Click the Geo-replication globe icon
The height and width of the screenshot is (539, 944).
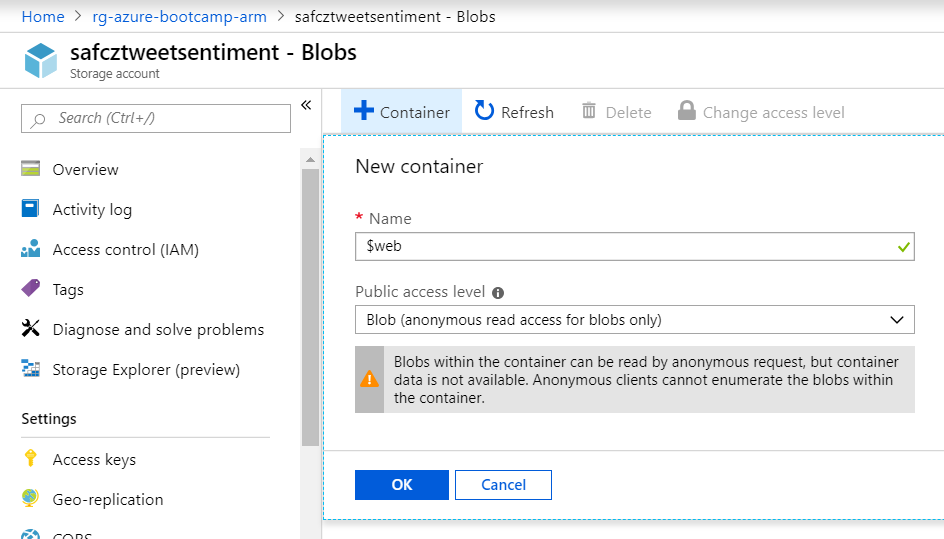point(31,499)
